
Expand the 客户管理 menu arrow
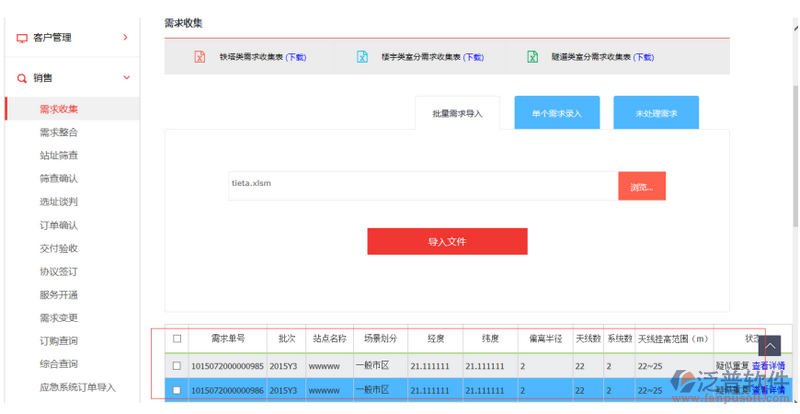(x=125, y=38)
